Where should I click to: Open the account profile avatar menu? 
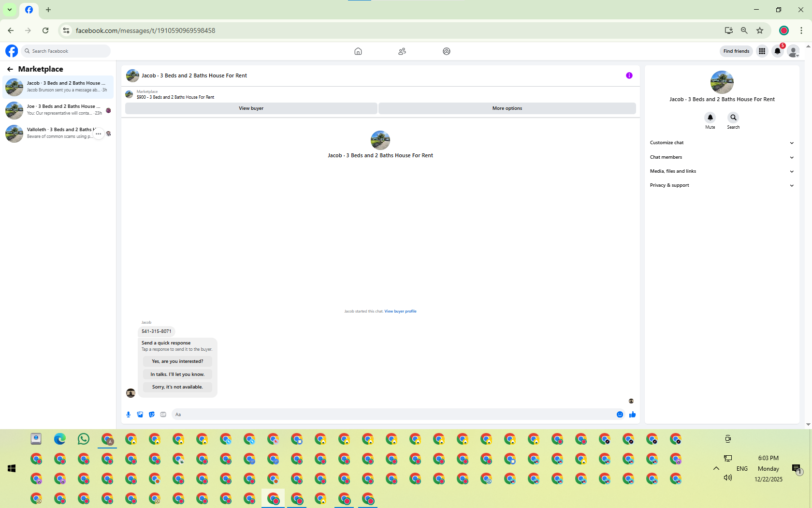[793, 51]
